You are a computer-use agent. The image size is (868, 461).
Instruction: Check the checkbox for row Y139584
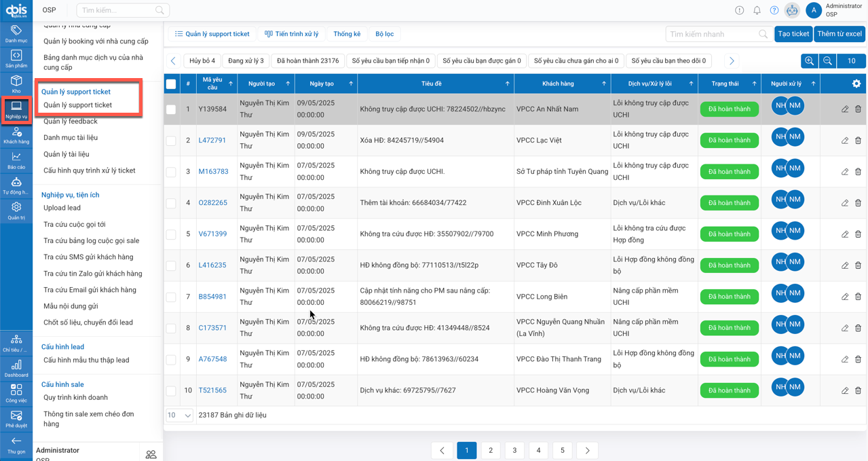(x=171, y=109)
